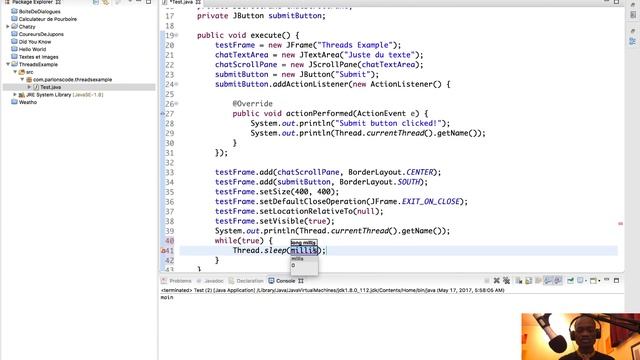Select Calculateur de Pourboire project

tap(47, 19)
